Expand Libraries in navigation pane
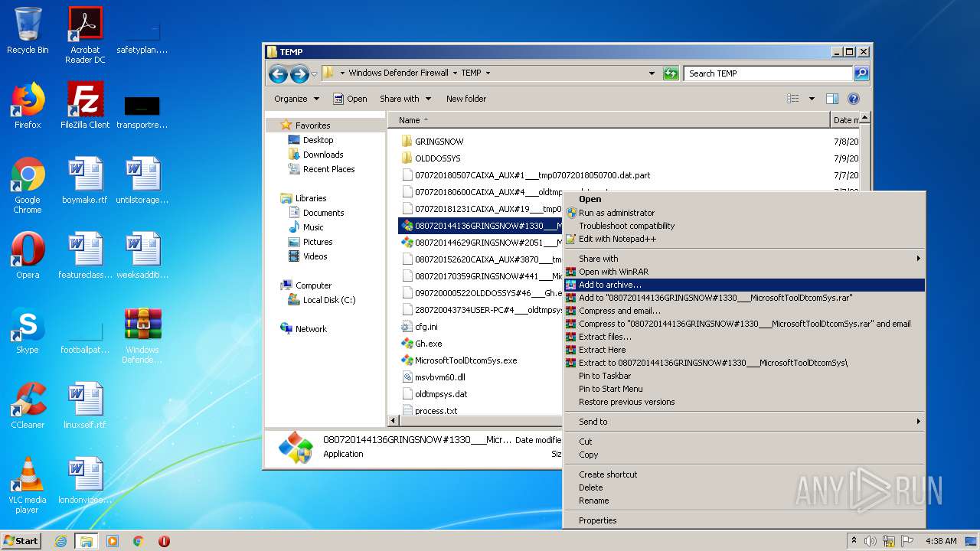 pos(311,198)
